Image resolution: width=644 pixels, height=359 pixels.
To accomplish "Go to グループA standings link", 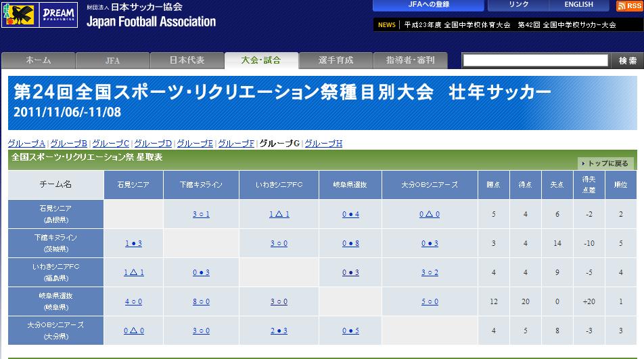I will pyautogui.click(x=26, y=144).
